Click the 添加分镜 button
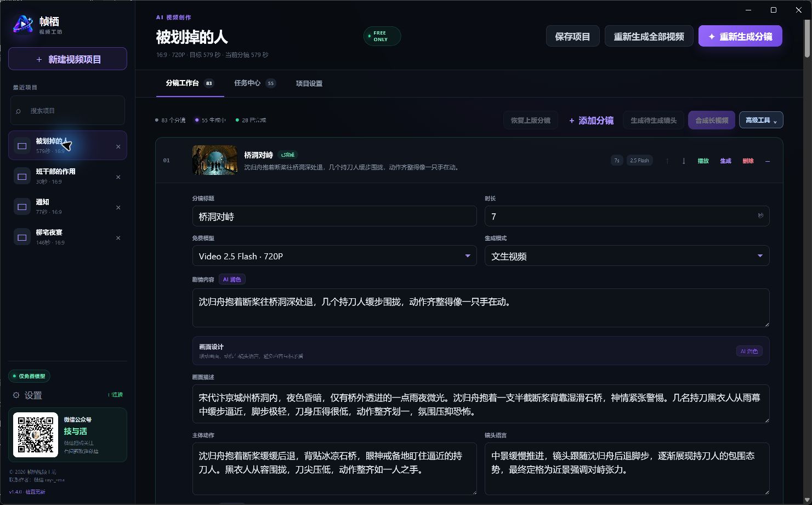This screenshot has width=812, height=505. 590,121
